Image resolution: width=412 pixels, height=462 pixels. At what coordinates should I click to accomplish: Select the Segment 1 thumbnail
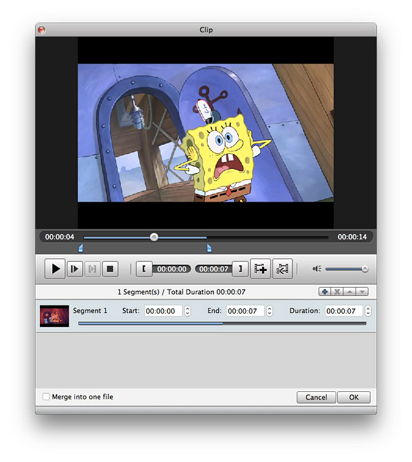[x=54, y=316]
